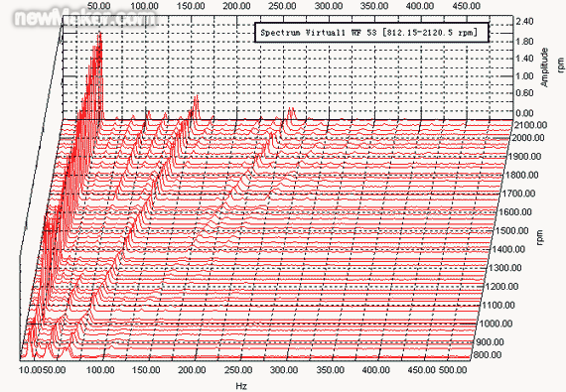Viewport: 566px width, 392px height.
Task: Select the 'Hz' axis title
Action: 241,386
